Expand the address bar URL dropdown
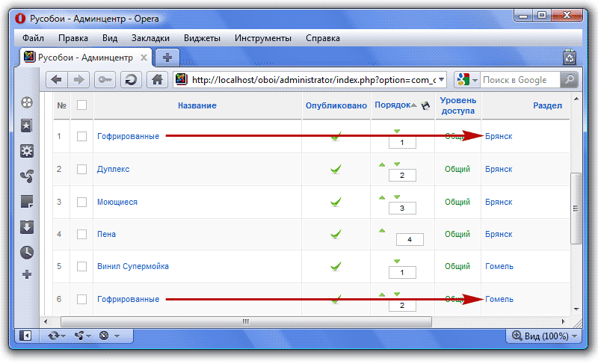Image resolution: width=598 pixels, height=364 pixels. point(441,80)
